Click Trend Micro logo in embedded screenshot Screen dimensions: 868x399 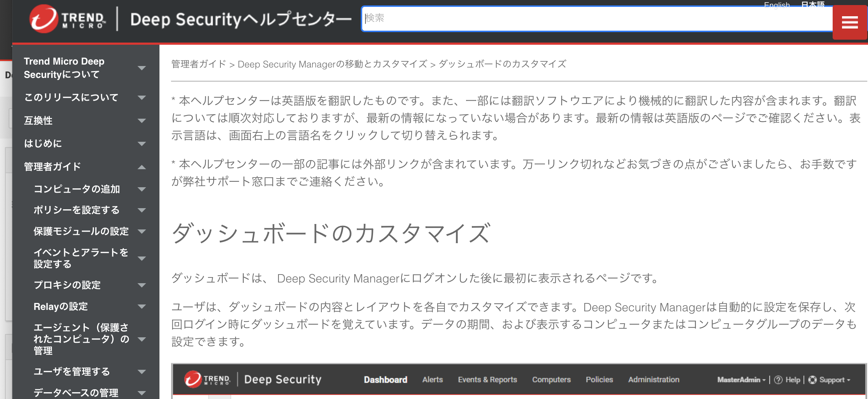click(x=207, y=379)
